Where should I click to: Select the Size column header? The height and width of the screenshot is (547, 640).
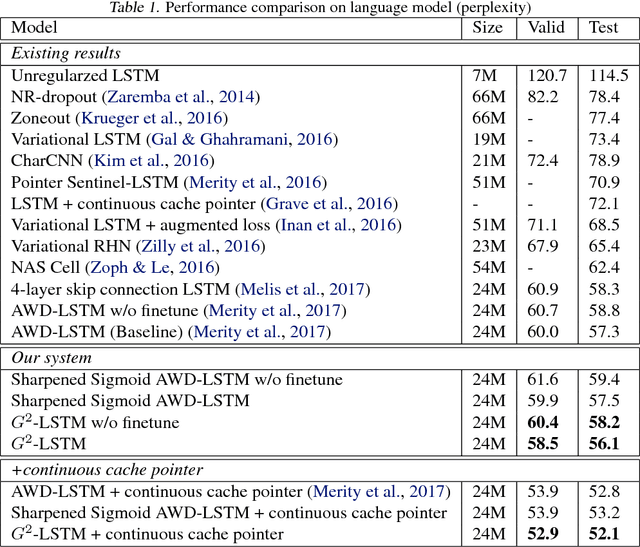click(x=488, y=29)
